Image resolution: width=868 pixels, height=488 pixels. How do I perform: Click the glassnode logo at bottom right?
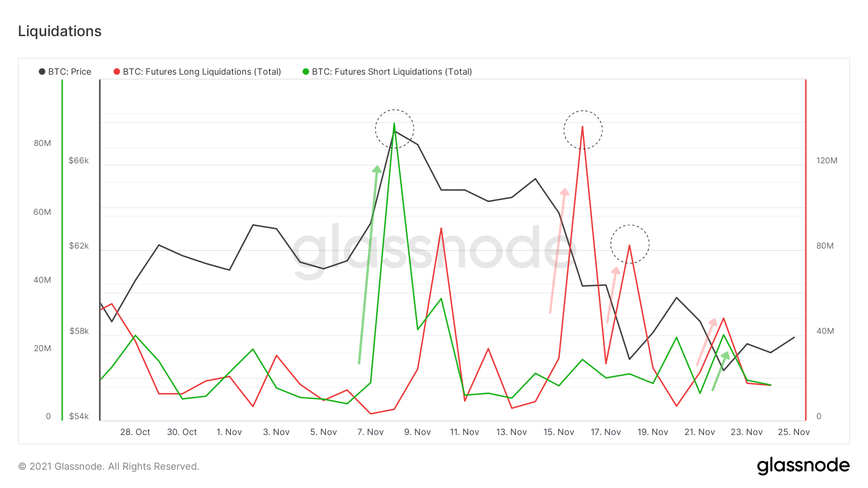tap(803, 465)
